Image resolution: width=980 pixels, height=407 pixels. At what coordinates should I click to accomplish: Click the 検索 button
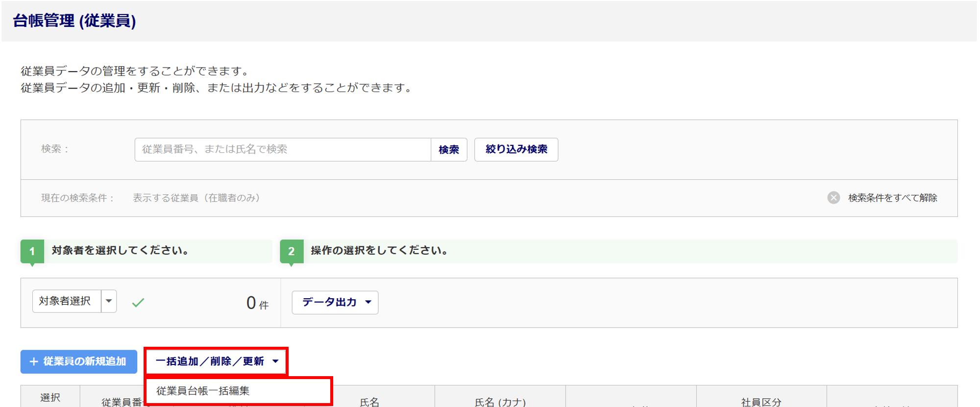pos(449,149)
